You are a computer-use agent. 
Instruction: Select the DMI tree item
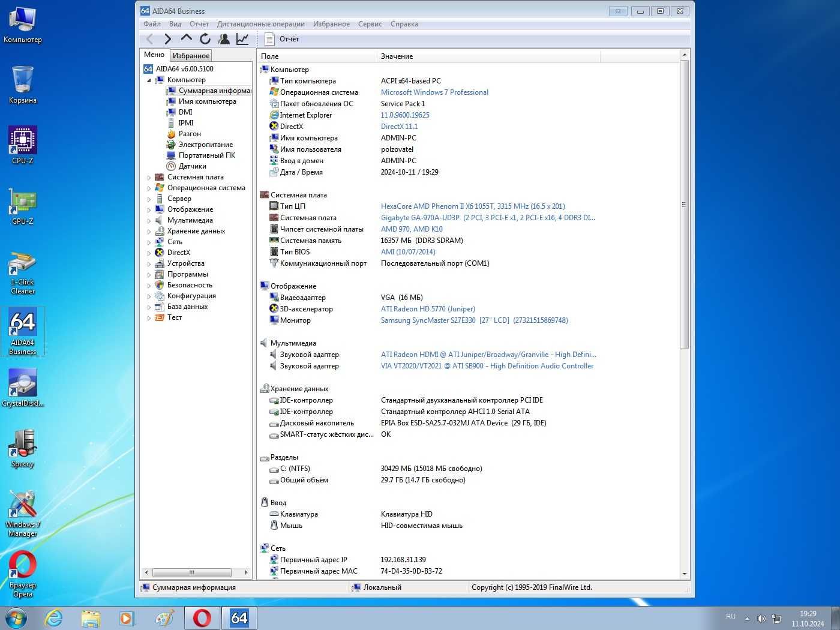click(x=185, y=112)
